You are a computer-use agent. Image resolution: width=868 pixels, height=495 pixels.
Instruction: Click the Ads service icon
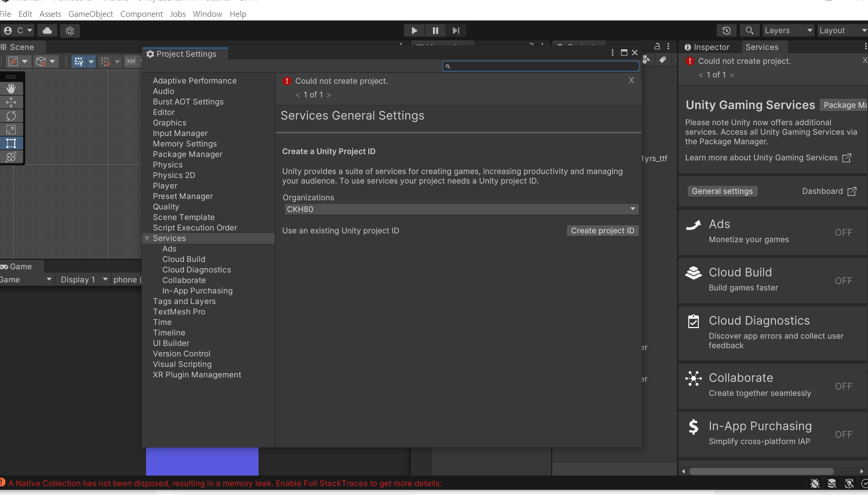[694, 225]
